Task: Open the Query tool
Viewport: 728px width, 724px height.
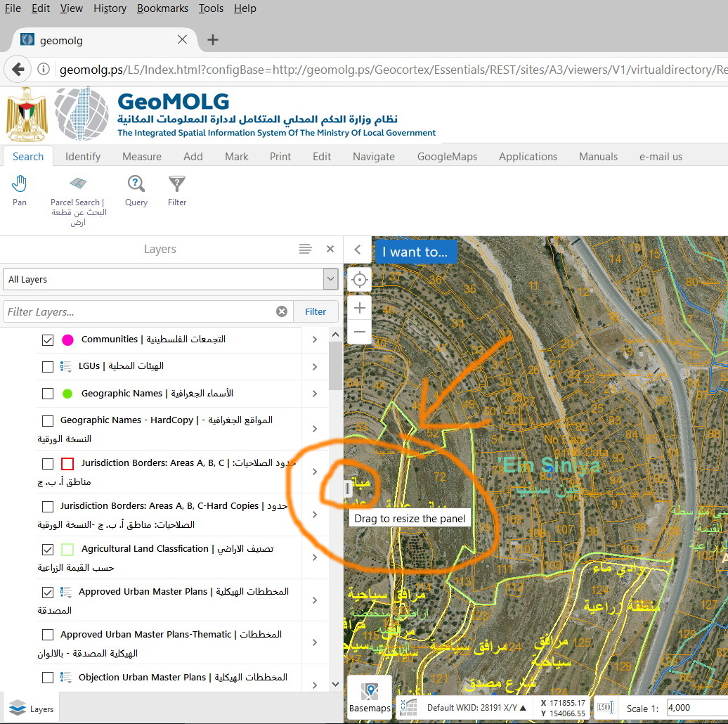Action: 136,191
